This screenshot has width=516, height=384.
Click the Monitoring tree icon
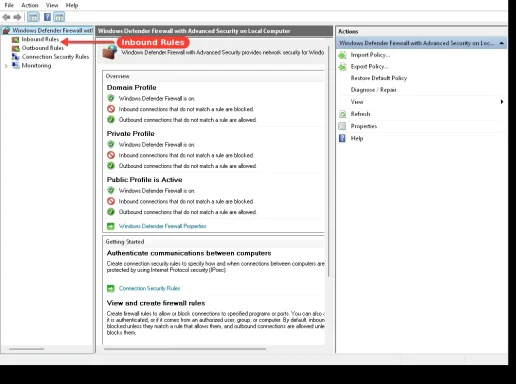coord(15,65)
